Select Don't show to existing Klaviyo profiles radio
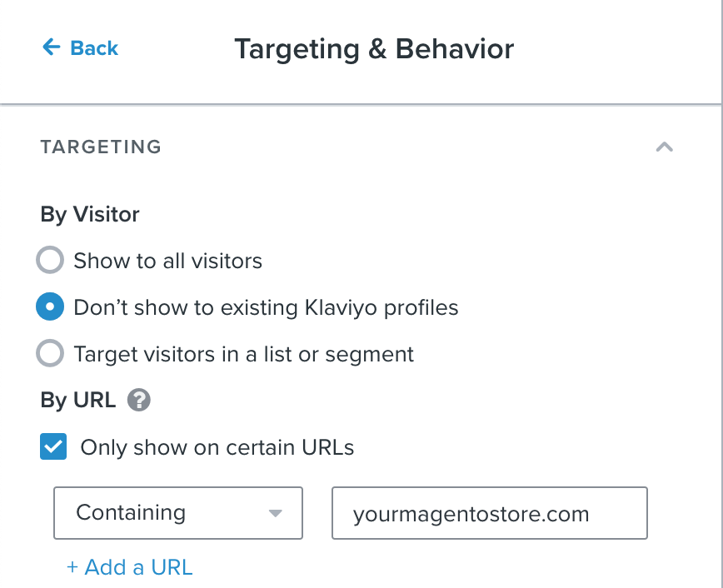This screenshot has width=723, height=588. pos(50,307)
